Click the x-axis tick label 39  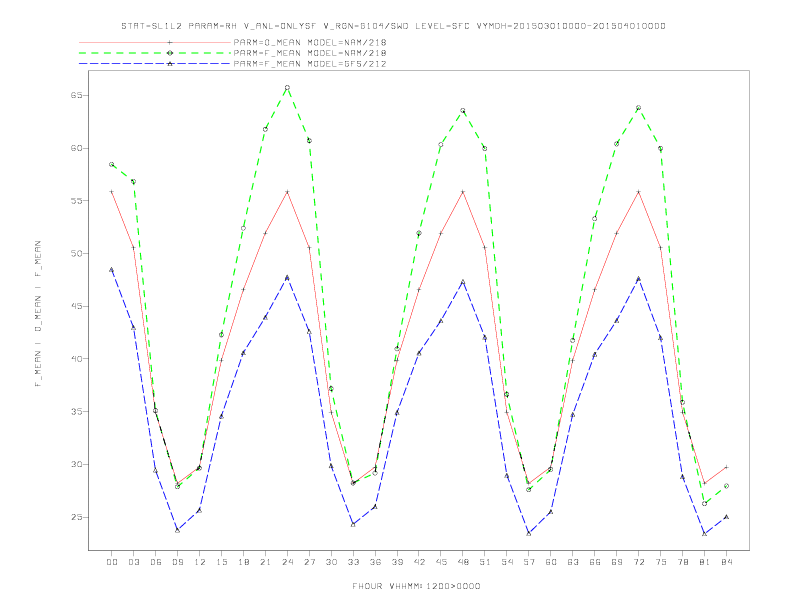pos(397,562)
